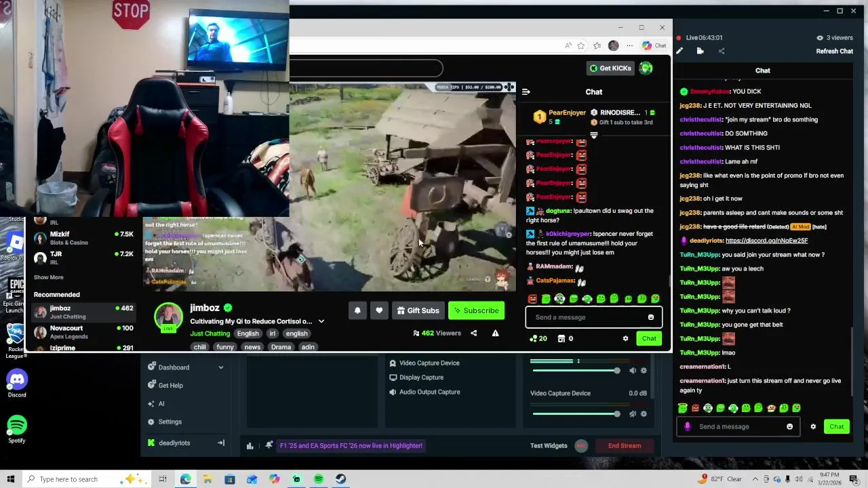Open AI in streaming app sidebar
This screenshot has width=868, height=488.
(161, 403)
